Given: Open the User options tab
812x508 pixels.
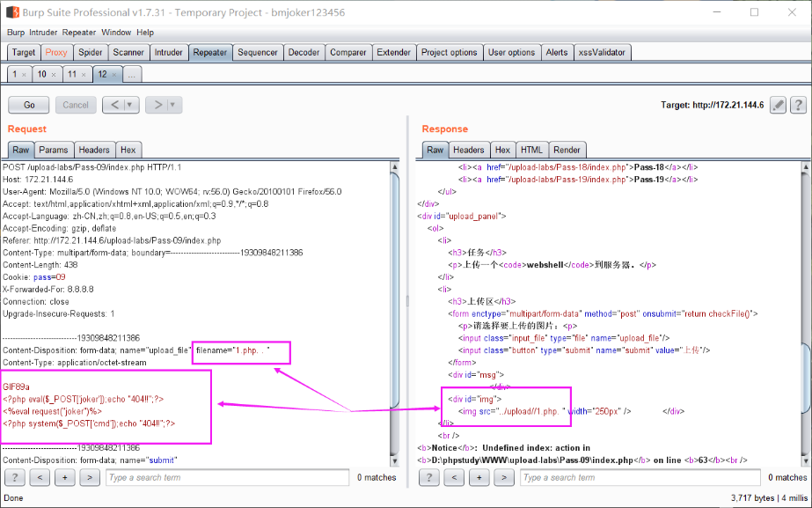Looking at the screenshot, I should coord(511,52).
